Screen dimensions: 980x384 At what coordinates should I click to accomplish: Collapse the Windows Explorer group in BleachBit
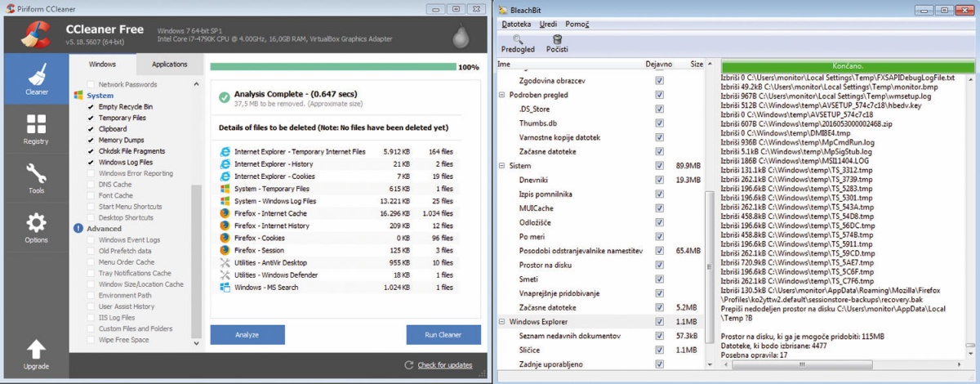click(501, 322)
